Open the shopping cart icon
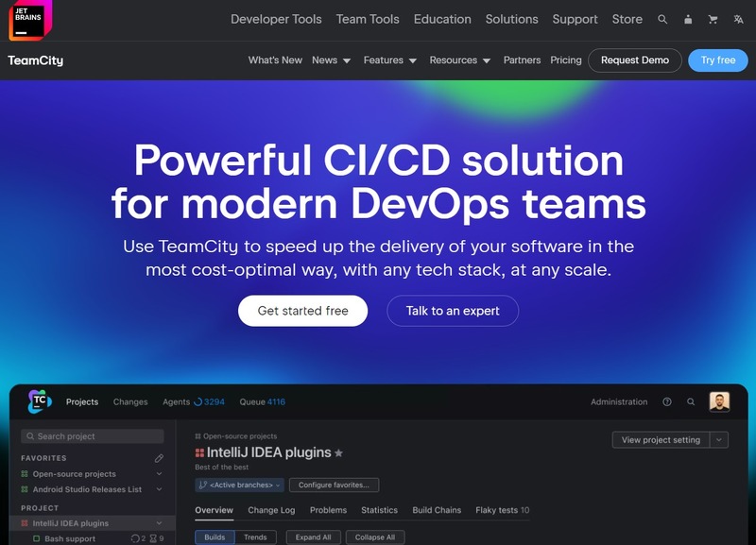This screenshot has width=756, height=545. click(x=713, y=19)
